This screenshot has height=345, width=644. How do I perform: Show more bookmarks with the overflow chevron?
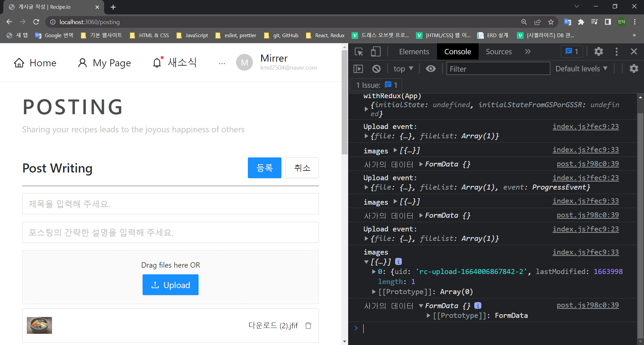tap(634, 35)
